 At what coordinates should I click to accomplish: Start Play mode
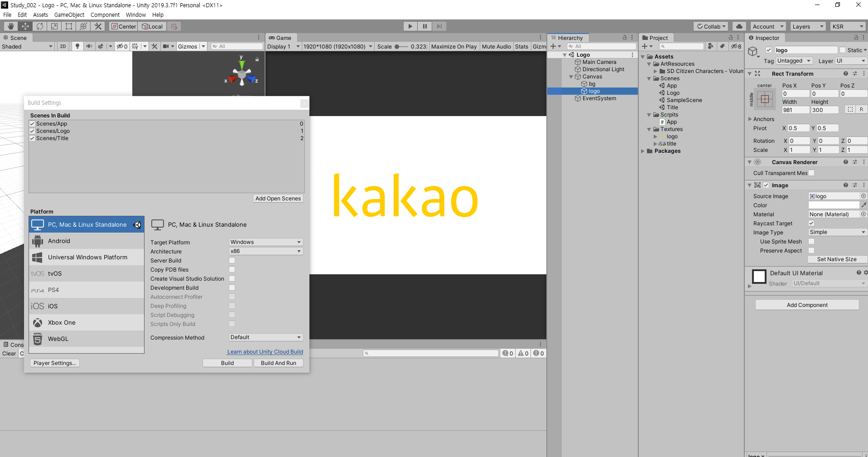point(410,26)
